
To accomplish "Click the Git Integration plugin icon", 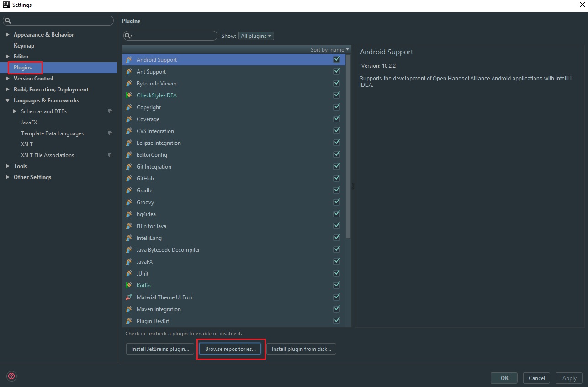I will click(x=129, y=167).
